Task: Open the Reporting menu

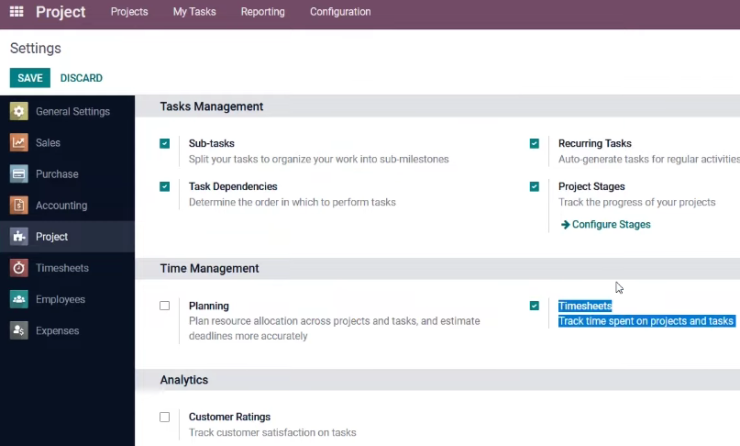Action: (263, 12)
